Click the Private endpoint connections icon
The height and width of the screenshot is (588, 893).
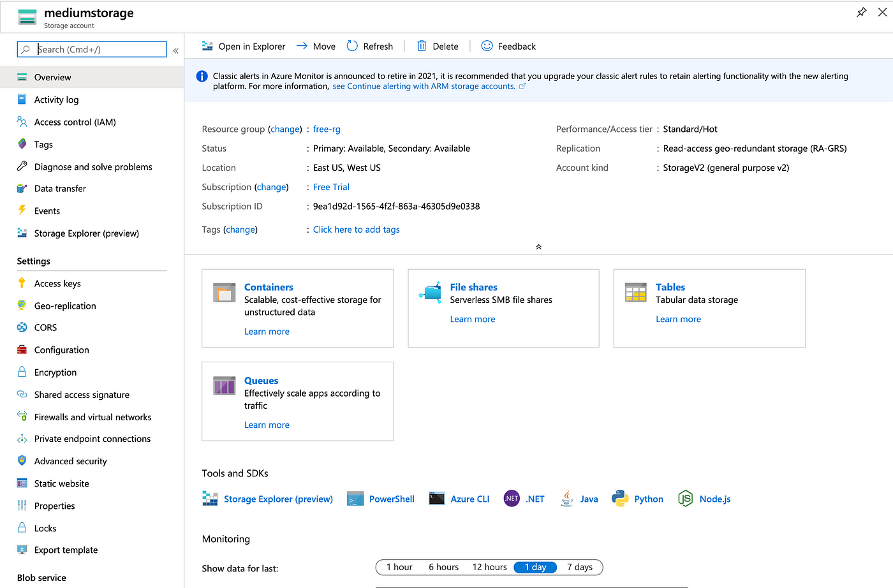coord(22,439)
